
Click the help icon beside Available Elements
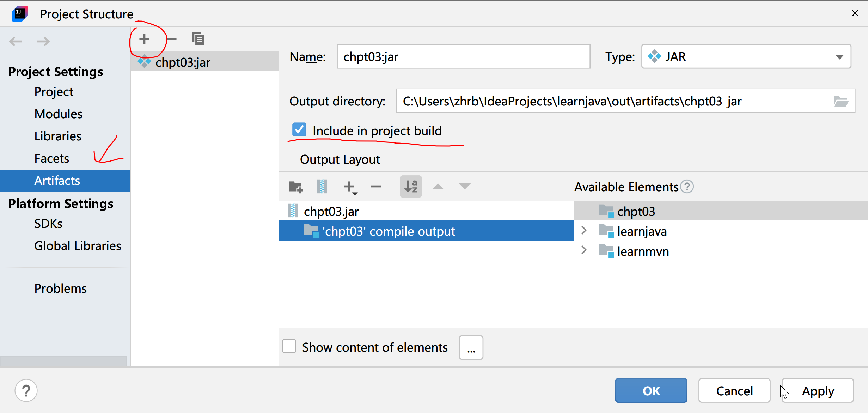[x=687, y=187]
